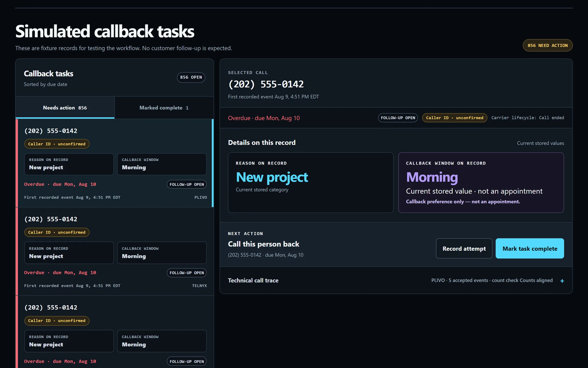This screenshot has width=588, height=368.
Task: Click 'Overdue · due Mon, Aug 10' in detail header
Action: point(264,118)
